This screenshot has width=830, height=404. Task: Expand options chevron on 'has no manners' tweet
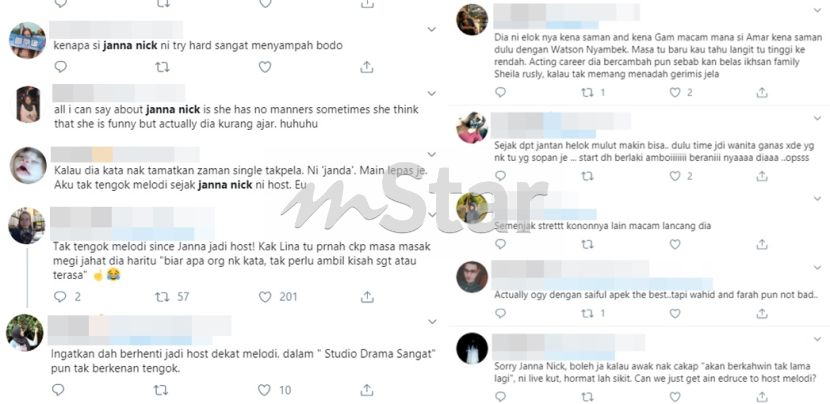coord(431,93)
